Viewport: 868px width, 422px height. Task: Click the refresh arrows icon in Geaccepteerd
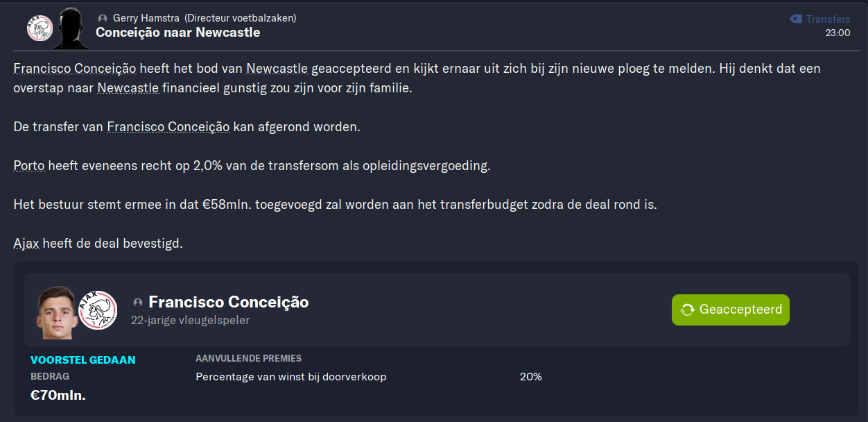click(688, 310)
